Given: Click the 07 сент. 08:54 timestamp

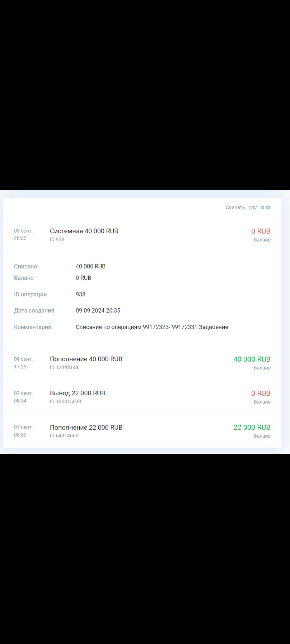Looking at the screenshot, I should coord(23,397).
